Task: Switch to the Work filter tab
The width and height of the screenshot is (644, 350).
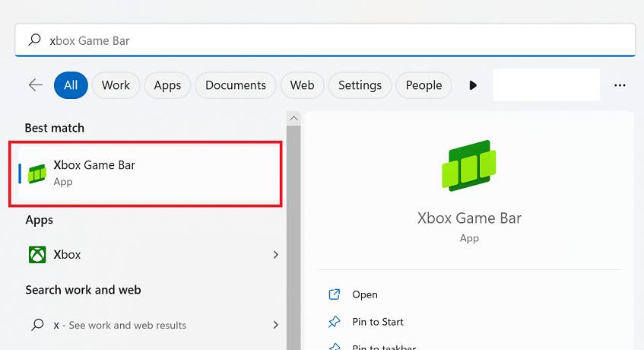Action: pyautogui.click(x=116, y=85)
